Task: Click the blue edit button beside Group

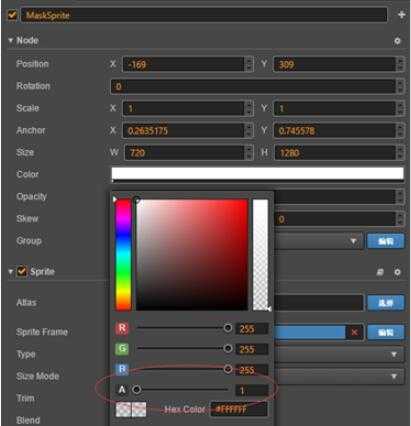Action: [386, 241]
